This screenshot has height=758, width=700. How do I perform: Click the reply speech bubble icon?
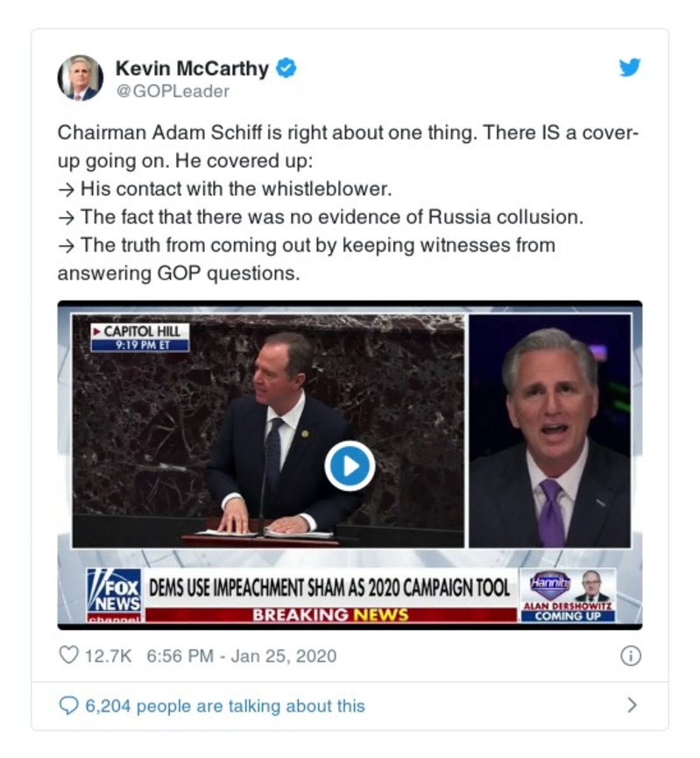click(x=68, y=705)
